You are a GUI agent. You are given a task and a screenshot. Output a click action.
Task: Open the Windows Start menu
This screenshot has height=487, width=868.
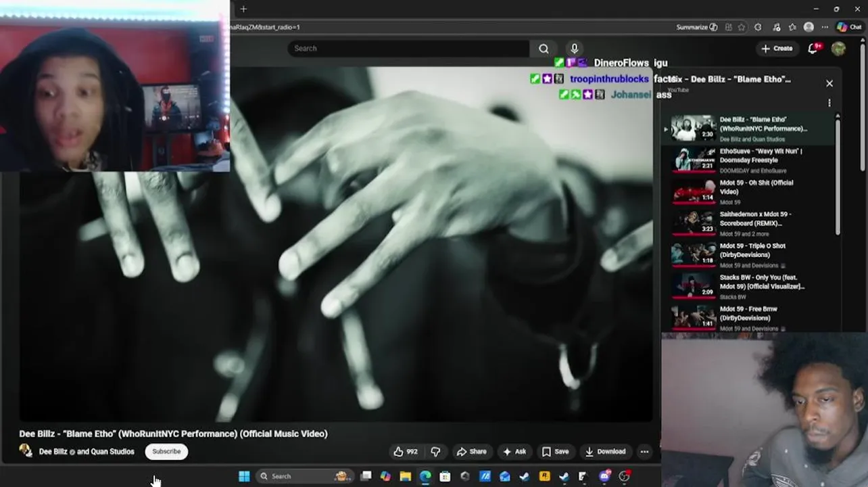click(x=244, y=476)
